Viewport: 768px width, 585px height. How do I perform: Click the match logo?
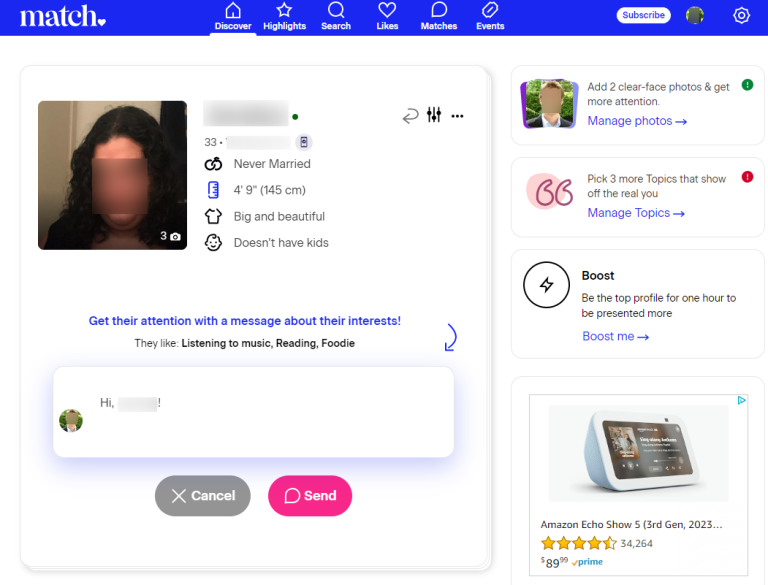tap(62, 16)
